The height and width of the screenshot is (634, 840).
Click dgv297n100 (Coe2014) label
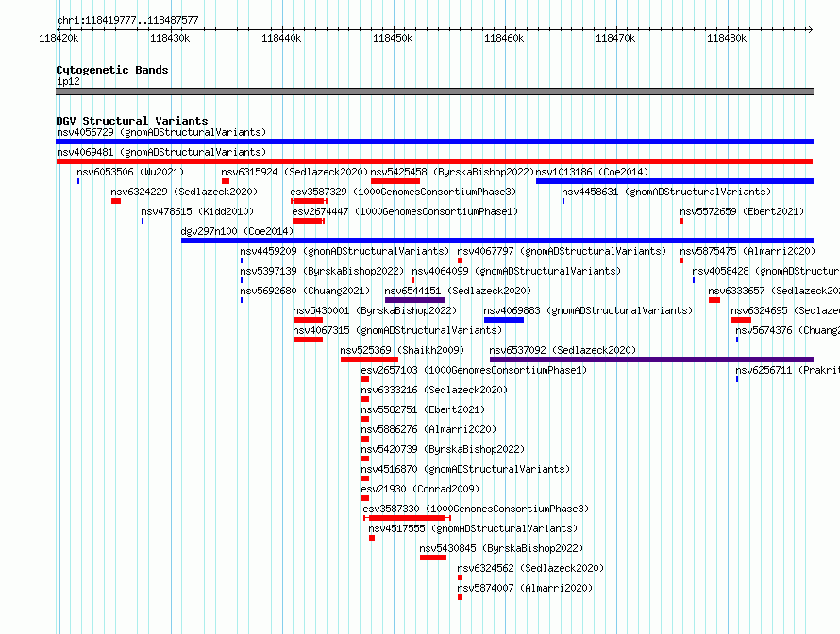click(237, 231)
